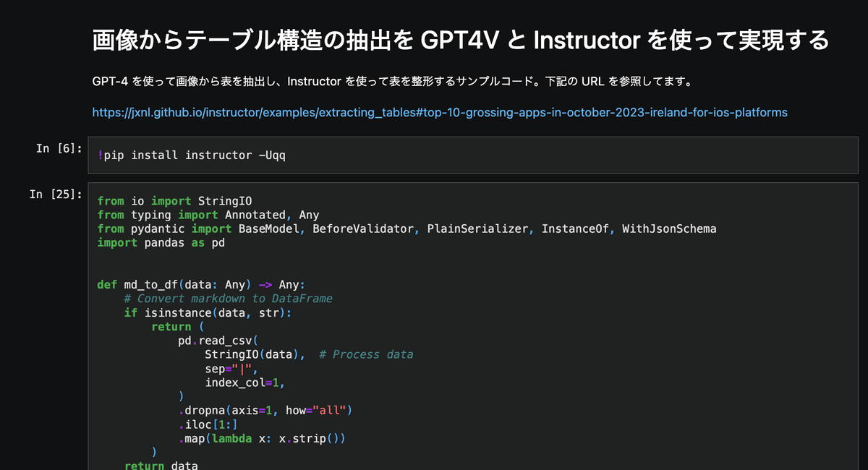The width and height of the screenshot is (868, 470).
Task: Select the In [6]: cell prompt
Action: coord(59,148)
